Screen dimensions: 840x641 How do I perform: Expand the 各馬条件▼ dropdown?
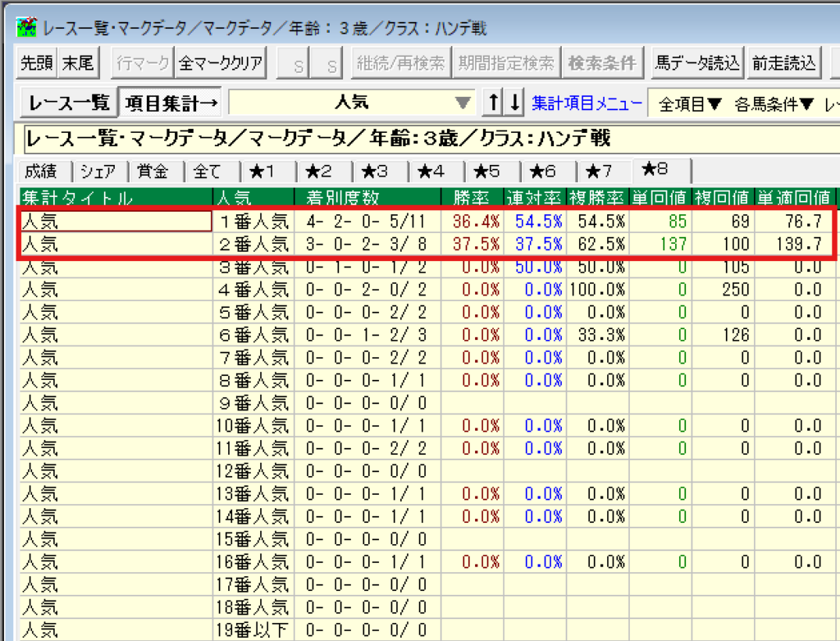tap(774, 103)
